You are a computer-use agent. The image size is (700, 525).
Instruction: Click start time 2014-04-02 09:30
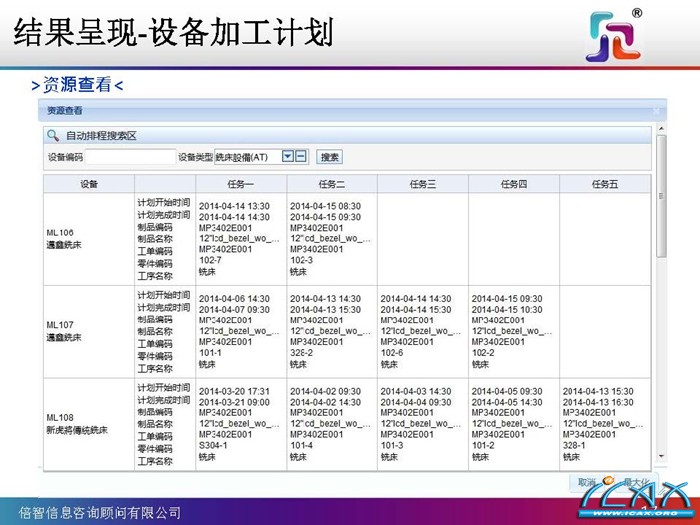(x=325, y=392)
